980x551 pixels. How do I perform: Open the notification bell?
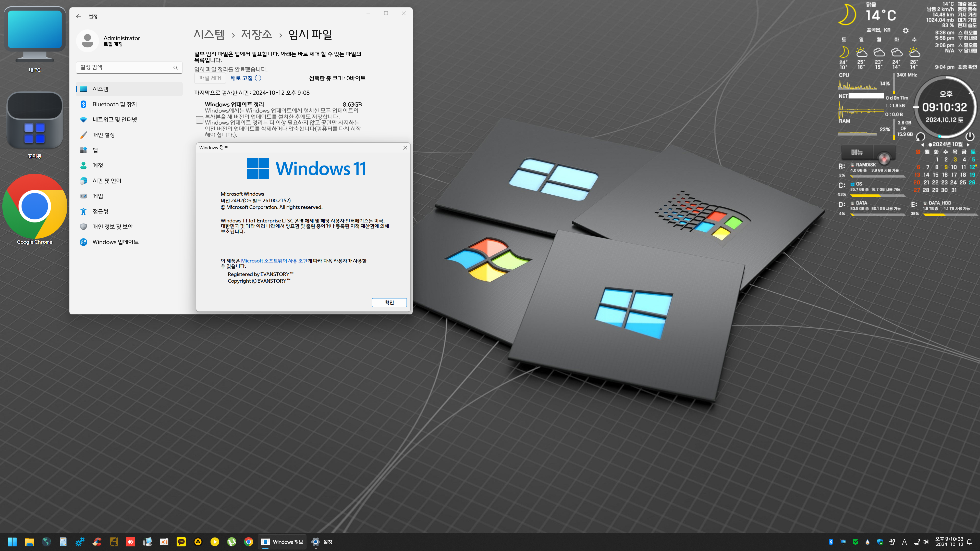tap(969, 542)
